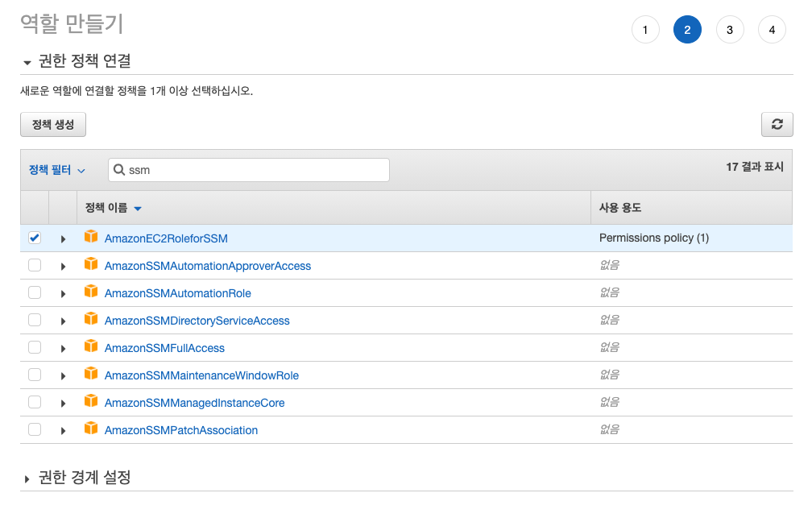Click the policy icon next to AmazonSSMAutomationRole
The image size is (812, 522).
(91, 292)
